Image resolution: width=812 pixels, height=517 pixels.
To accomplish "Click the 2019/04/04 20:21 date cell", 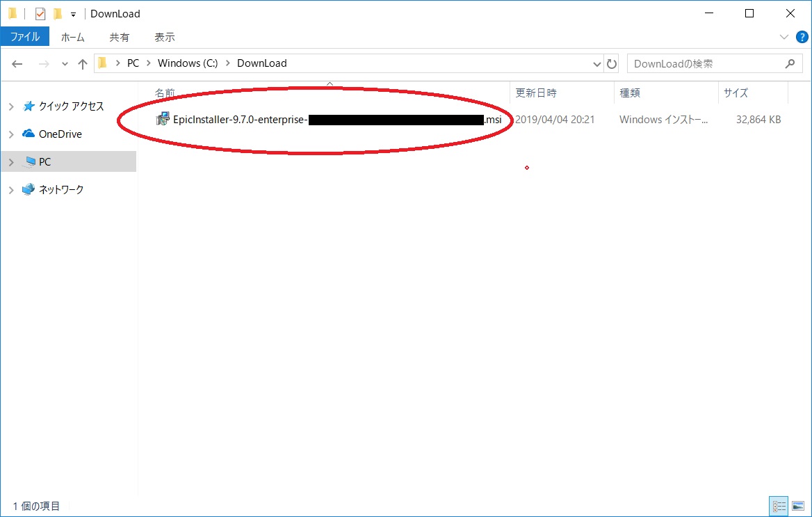I will 555,120.
